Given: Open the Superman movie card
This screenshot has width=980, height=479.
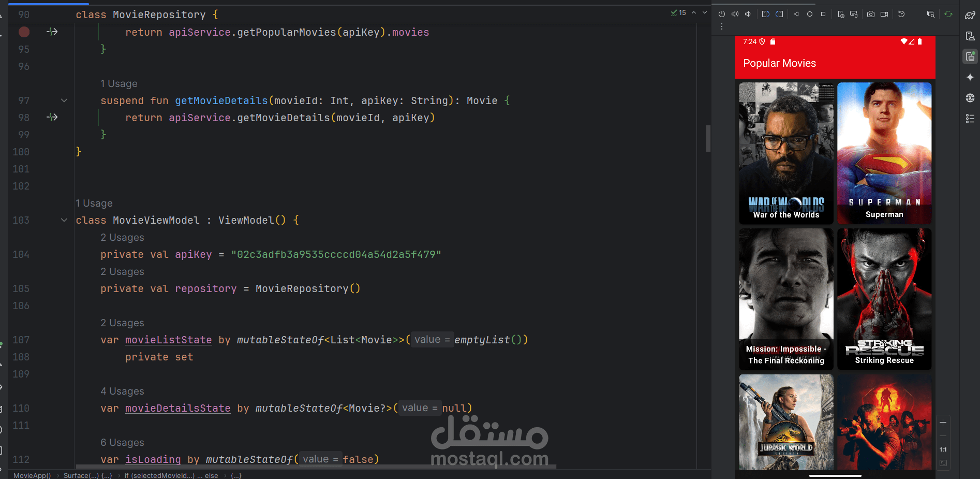Looking at the screenshot, I should [884, 153].
